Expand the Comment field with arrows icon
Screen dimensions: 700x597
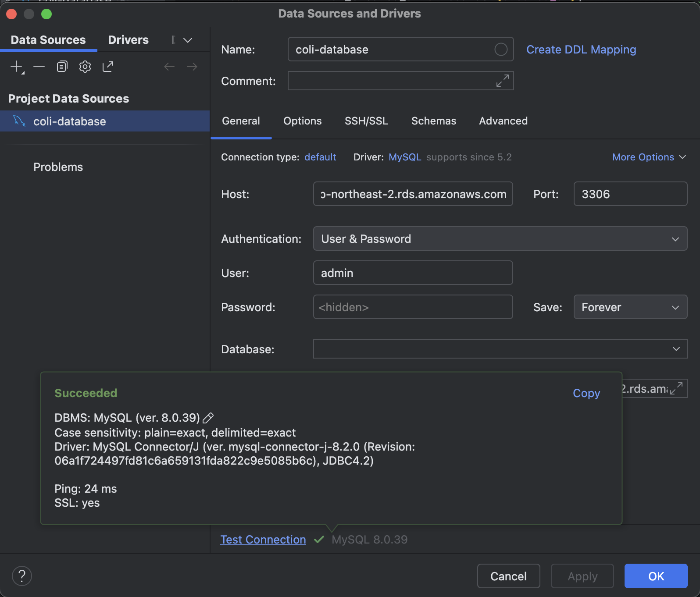pyautogui.click(x=503, y=81)
